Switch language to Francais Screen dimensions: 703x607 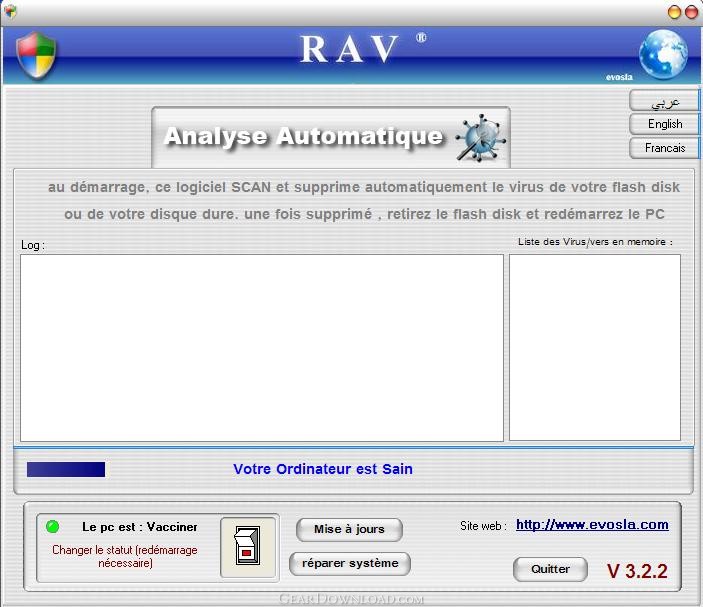pyautogui.click(x=664, y=148)
